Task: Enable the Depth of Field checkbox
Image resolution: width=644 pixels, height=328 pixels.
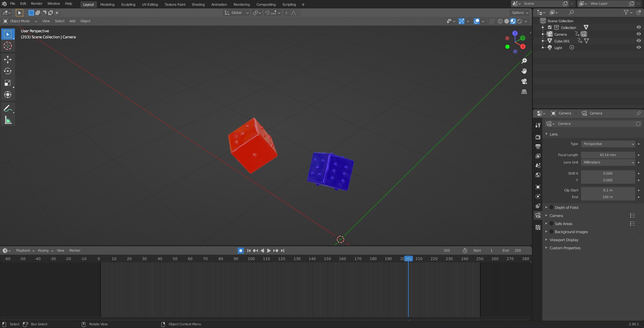Action: [551, 208]
